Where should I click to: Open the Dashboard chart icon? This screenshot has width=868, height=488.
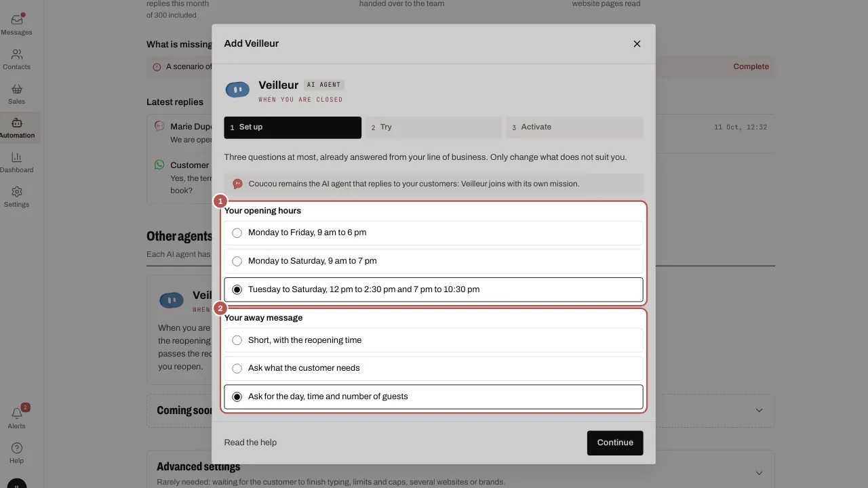tap(17, 157)
